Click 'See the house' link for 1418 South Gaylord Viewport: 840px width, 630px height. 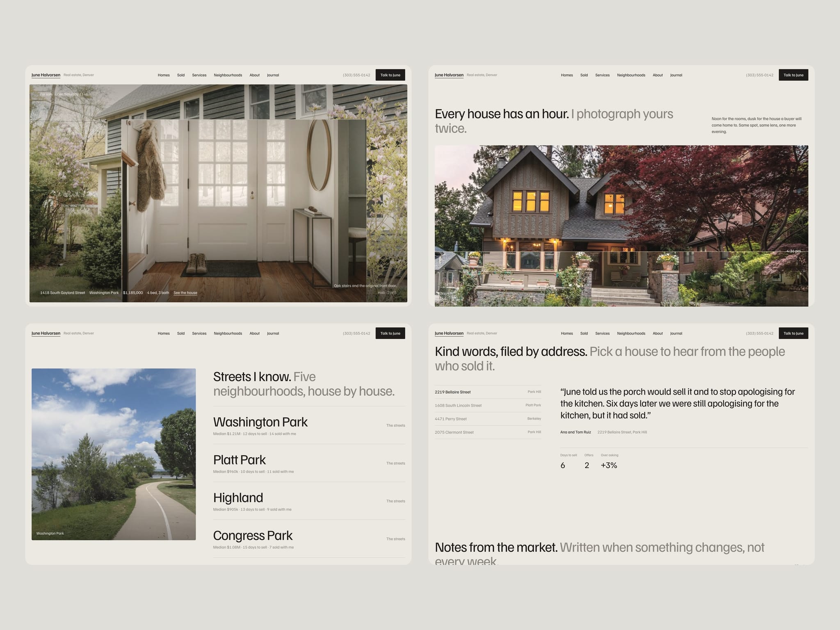click(185, 293)
